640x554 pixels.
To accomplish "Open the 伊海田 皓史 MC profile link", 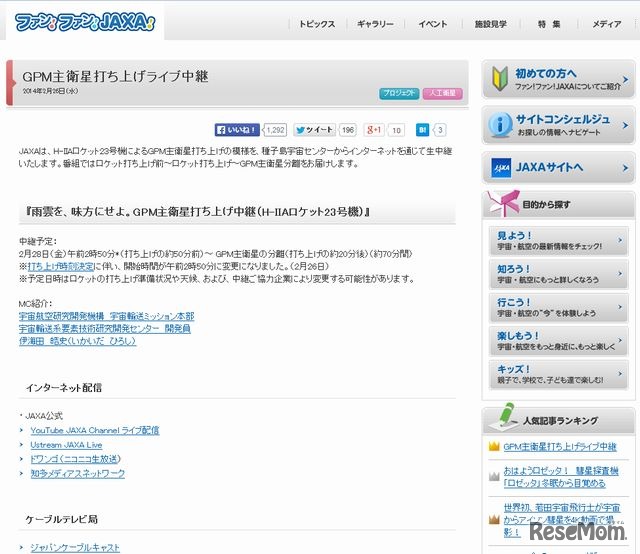I will coord(77,340).
